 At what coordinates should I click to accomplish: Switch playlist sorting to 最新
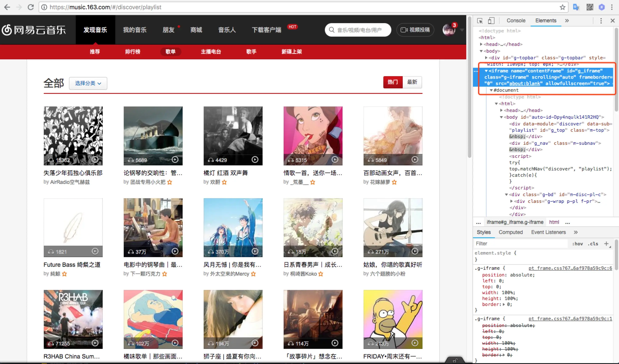[412, 82]
